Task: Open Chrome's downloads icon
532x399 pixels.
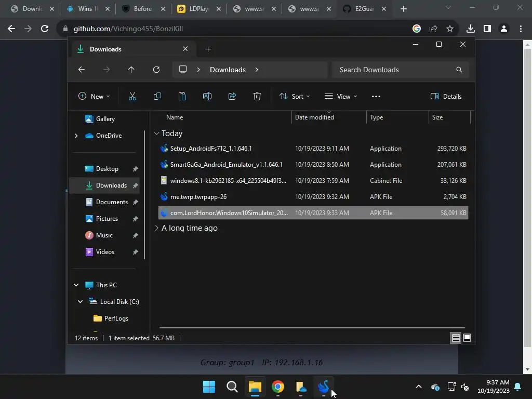Action: (x=470, y=29)
